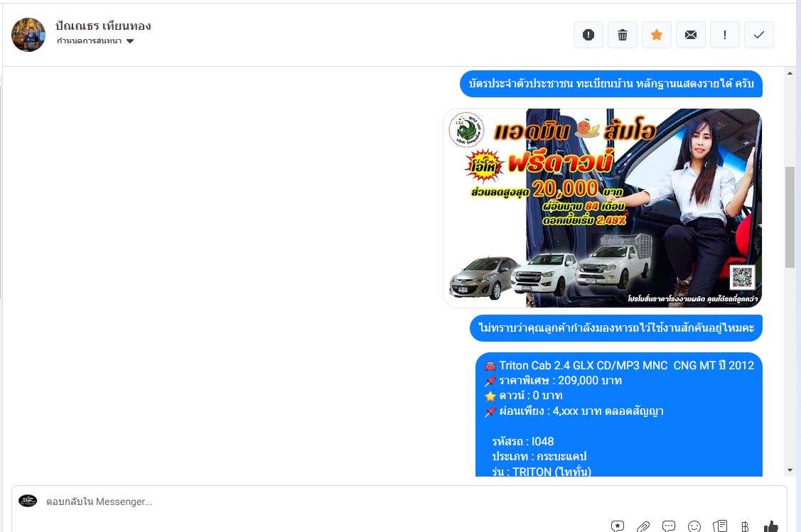Viewport: 801px width, 532px height.
Task: Open the speech bubble with dots icon
Action: (668, 526)
